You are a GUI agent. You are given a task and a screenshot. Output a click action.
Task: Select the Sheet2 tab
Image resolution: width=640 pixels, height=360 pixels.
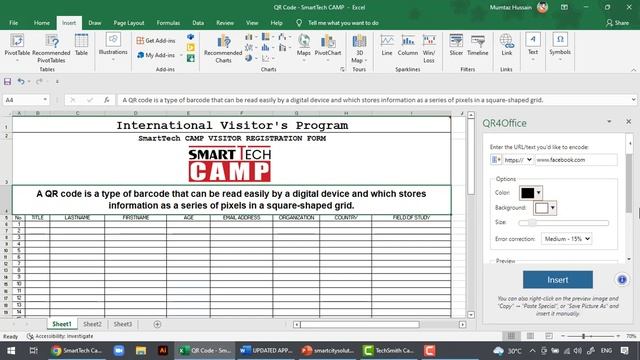[92, 324]
